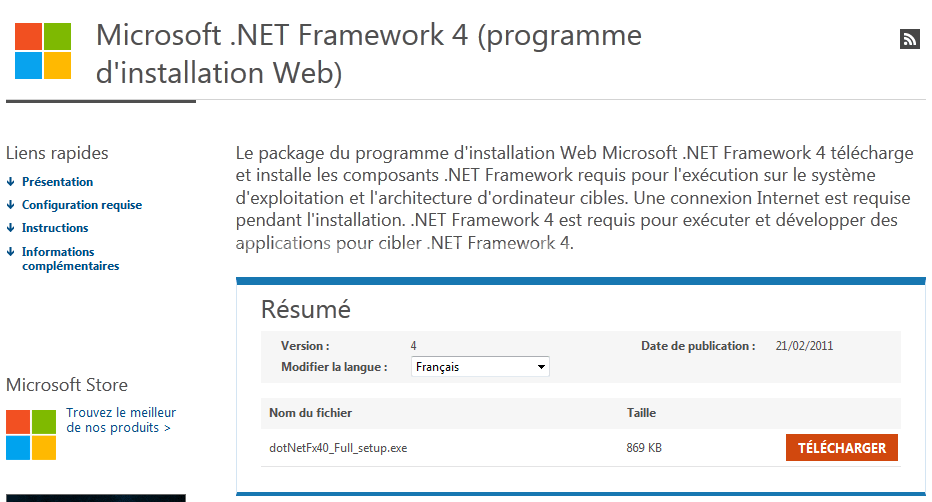Image resolution: width=932 pixels, height=502 pixels.
Task: Click the arrow icon beside Configuration requise
Action: pyautogui.click(x=11, y=204)
